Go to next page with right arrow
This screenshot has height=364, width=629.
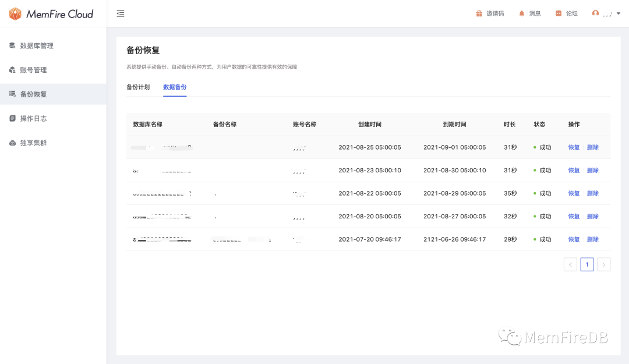(x=604, y=264)
